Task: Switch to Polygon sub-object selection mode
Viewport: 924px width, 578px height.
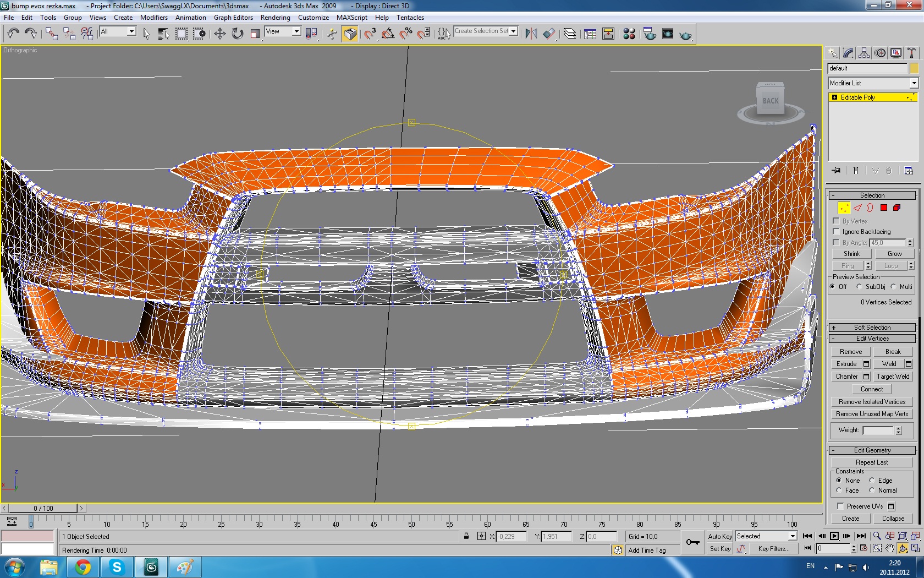Action: coord(884,208)
